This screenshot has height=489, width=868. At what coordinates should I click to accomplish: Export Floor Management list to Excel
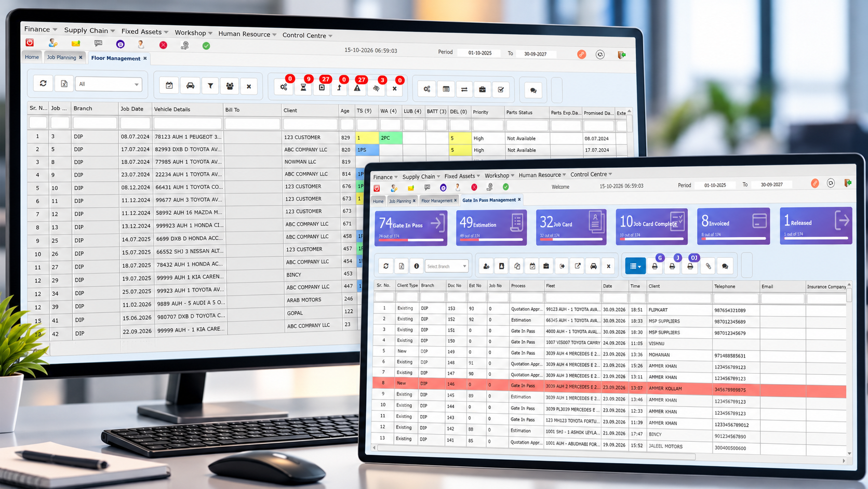(64, 84)
